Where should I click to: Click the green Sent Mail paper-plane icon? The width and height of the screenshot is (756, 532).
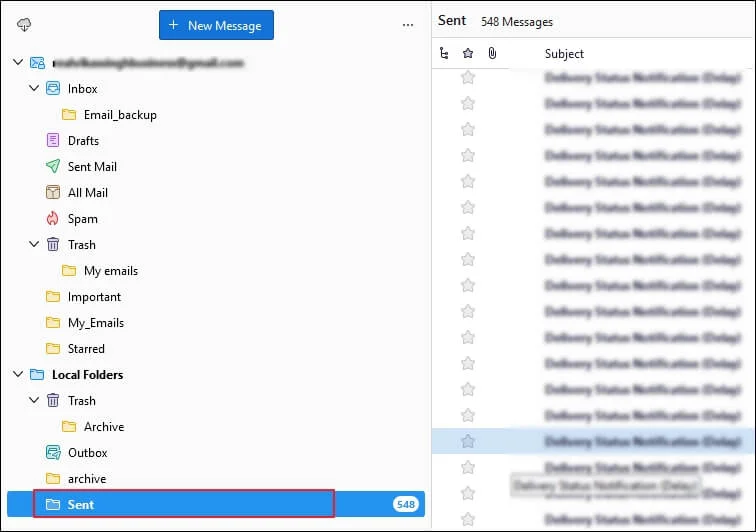(x=53, y=166)
